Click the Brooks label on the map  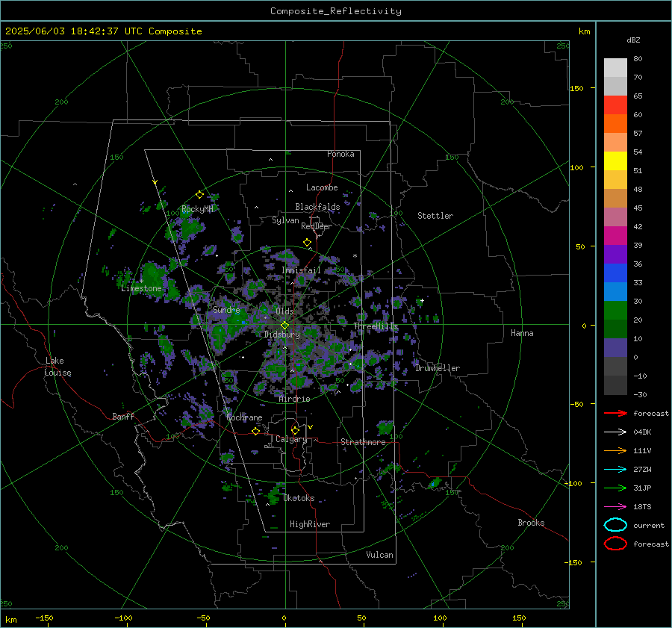click(531, 523)
